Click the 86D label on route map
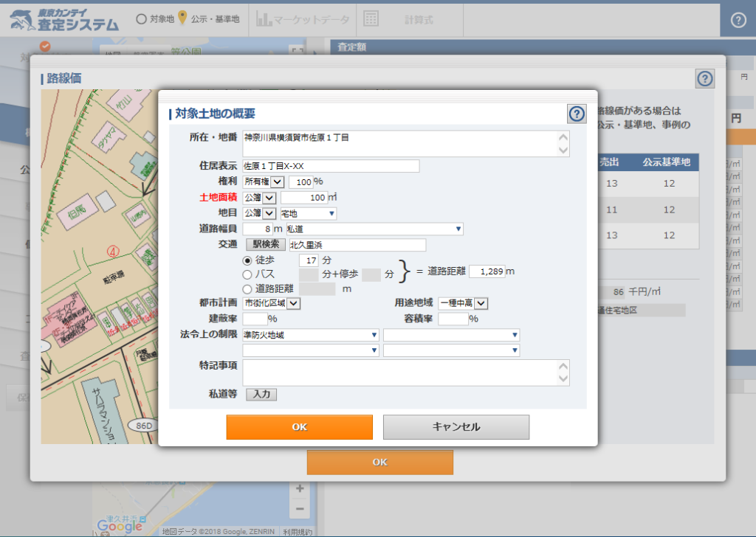This screenshot has width=756, height=537. (x=144, y=426)
